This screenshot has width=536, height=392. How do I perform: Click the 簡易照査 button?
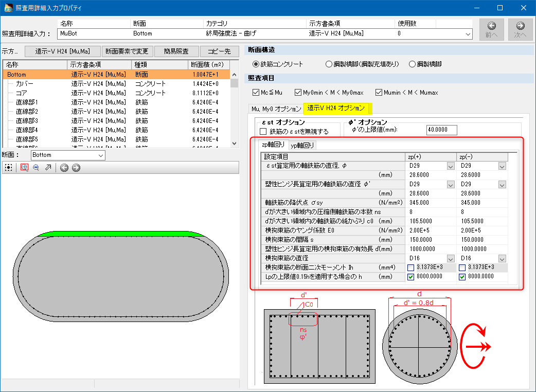[x=176, y=51]
